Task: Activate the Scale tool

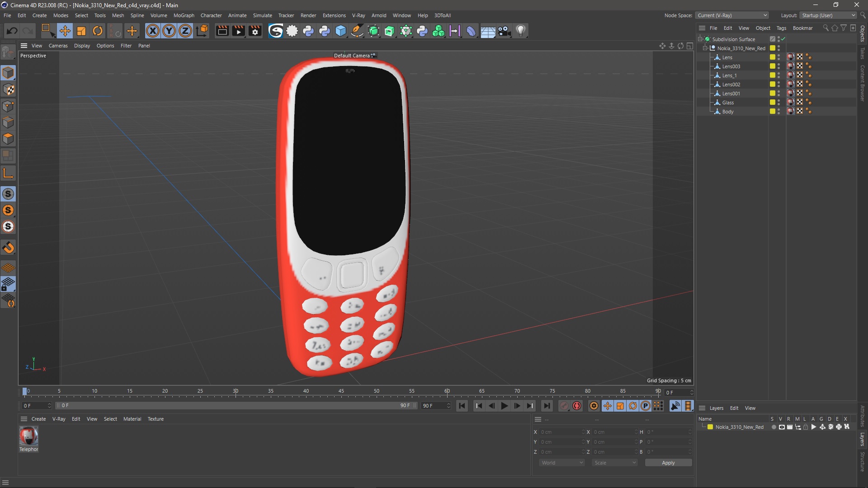Action: tap(81, 31)
